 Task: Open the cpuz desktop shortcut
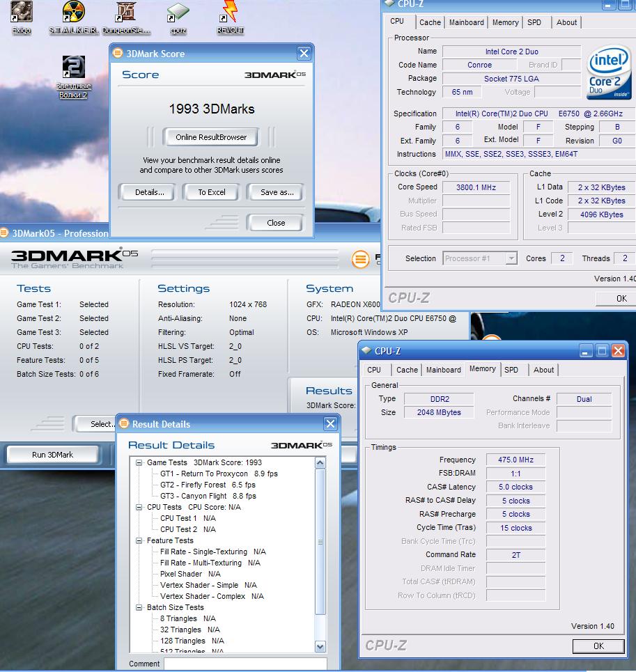point(178,17)
